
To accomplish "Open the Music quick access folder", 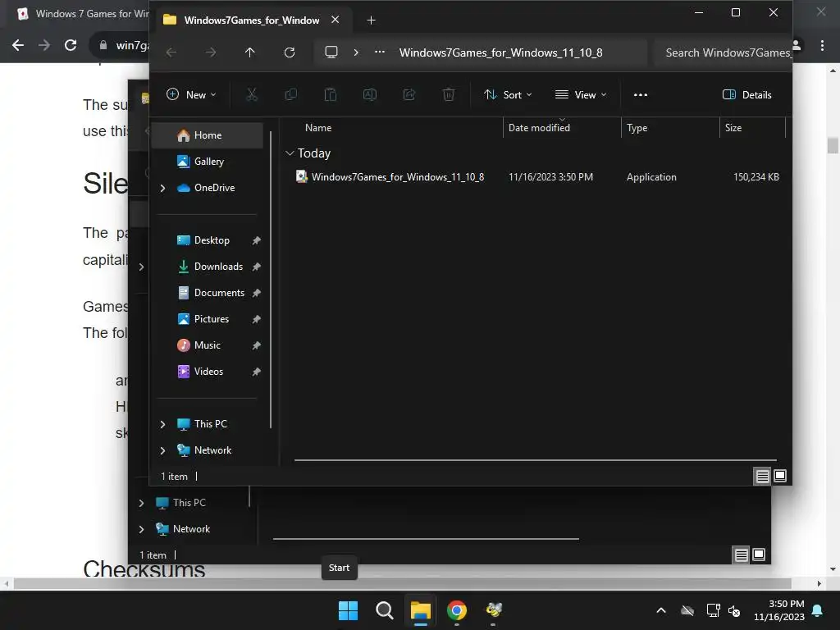I will coord(208,345).
